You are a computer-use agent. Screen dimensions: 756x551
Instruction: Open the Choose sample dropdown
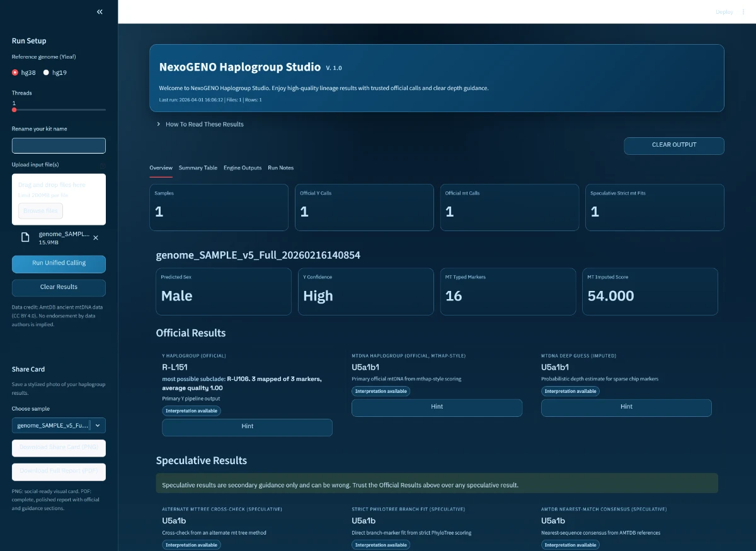pyautogui.click(x=59, y=426)
